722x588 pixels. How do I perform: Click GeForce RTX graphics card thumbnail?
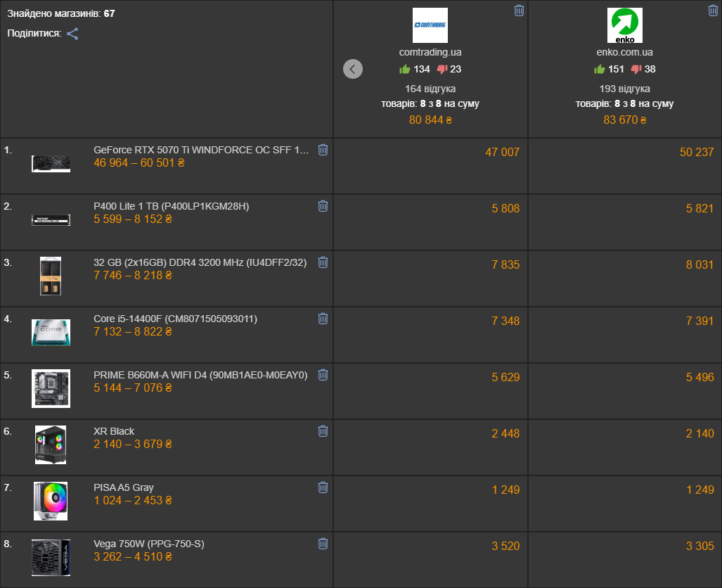51,164
